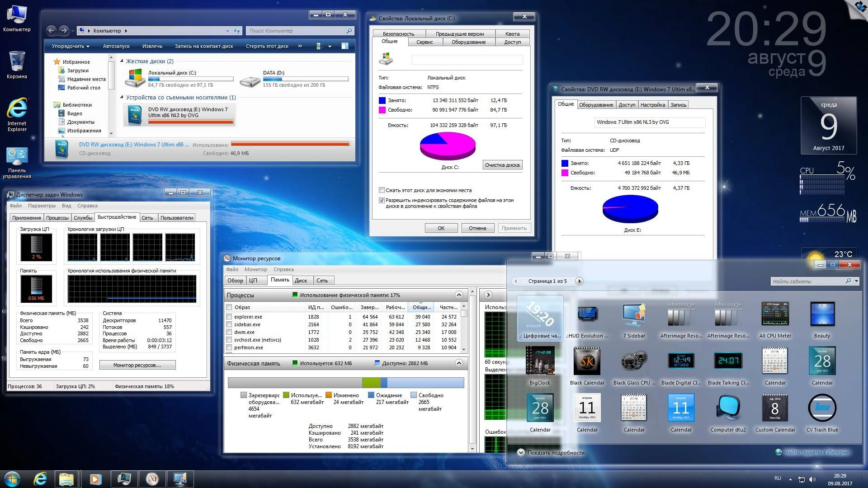Open Панель управления desktop icon

[x=17, y=163]
